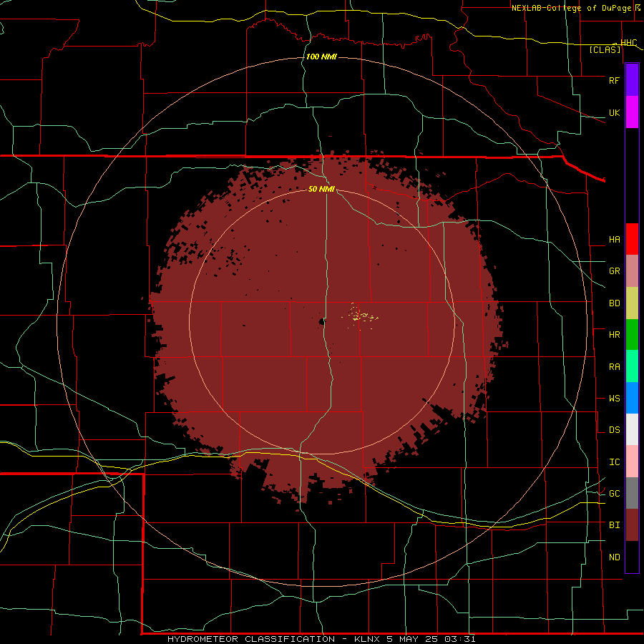Screen dimensions: 644x644
Task: Select the light pink IC legend color block
Action: (632, 462)
